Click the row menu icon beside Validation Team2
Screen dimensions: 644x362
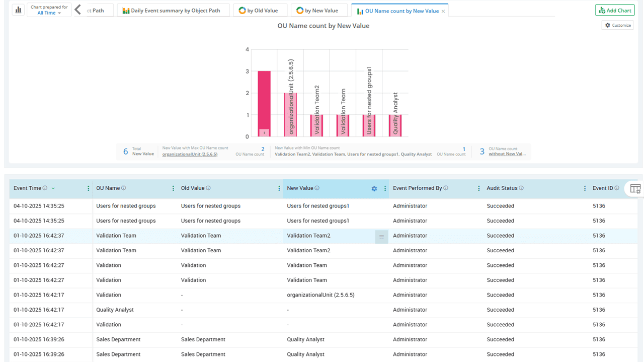381,237
